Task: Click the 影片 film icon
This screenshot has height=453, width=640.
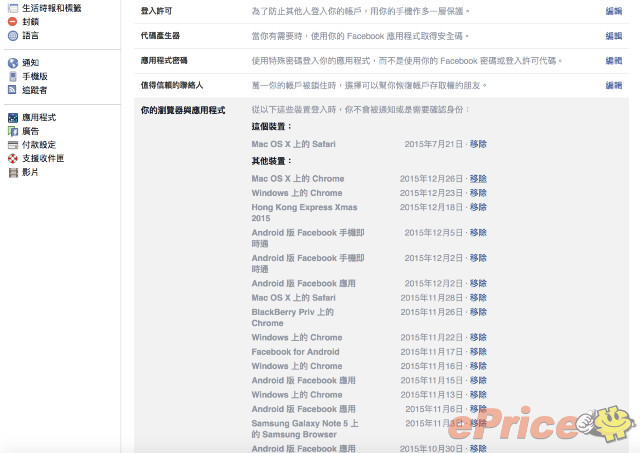Action: point(13,172)
